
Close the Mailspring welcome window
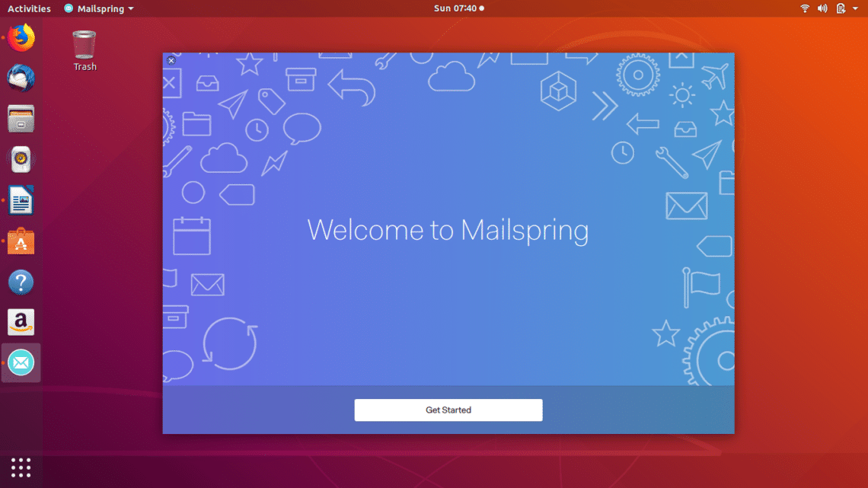(x=171, y=61)
